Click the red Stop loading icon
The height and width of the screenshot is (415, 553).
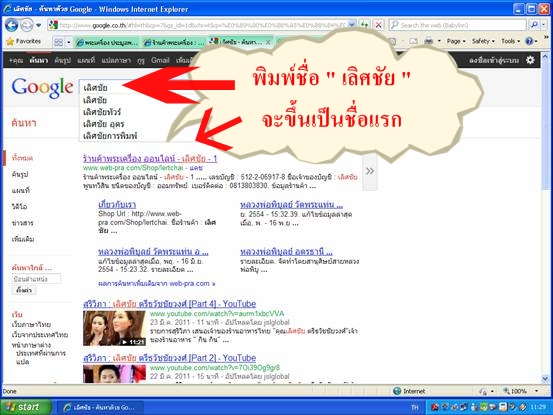(x=378, y=25)
